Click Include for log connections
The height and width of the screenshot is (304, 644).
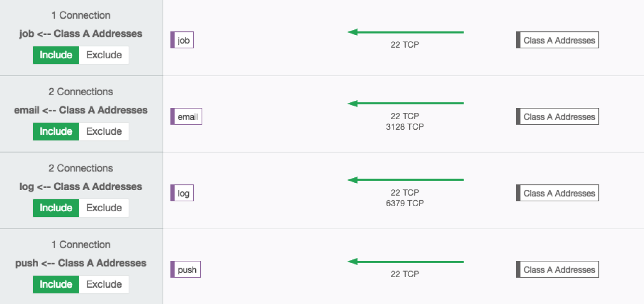(56, 208)
